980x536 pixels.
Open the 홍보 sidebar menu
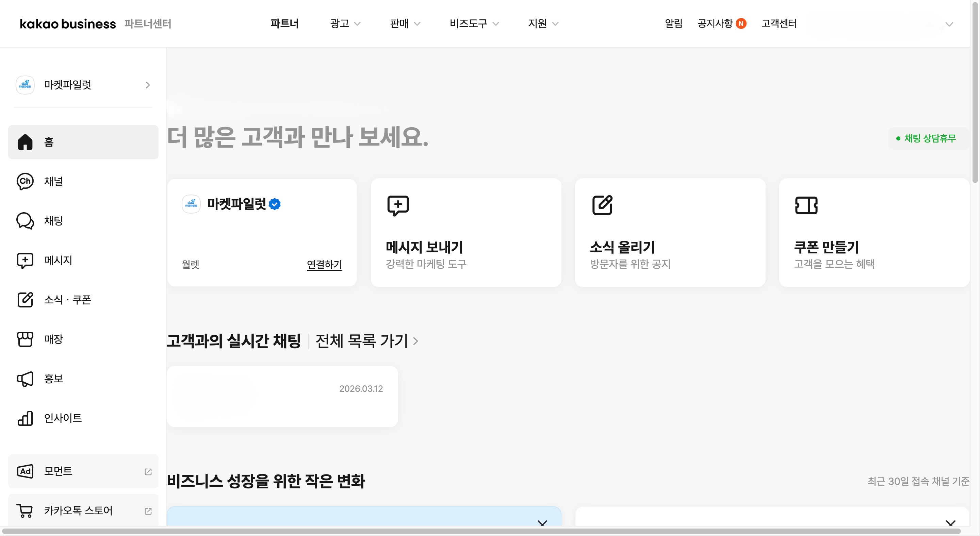[83, 379]
